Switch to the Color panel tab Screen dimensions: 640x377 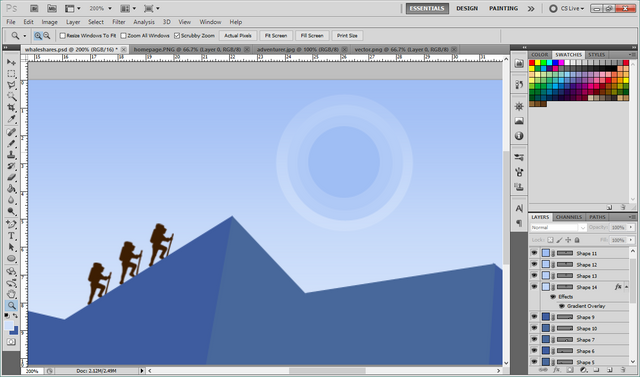point(540,55)
